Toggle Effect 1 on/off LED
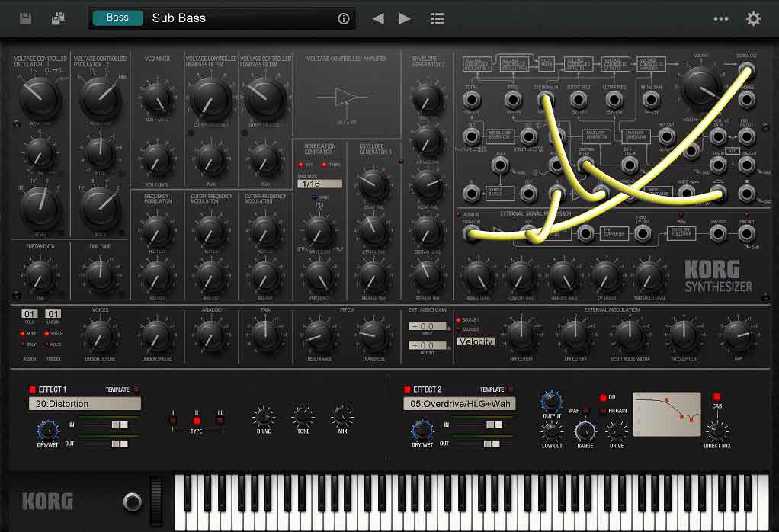The width and height of the screenshot is (779, 532). click(x=33, y=389)
